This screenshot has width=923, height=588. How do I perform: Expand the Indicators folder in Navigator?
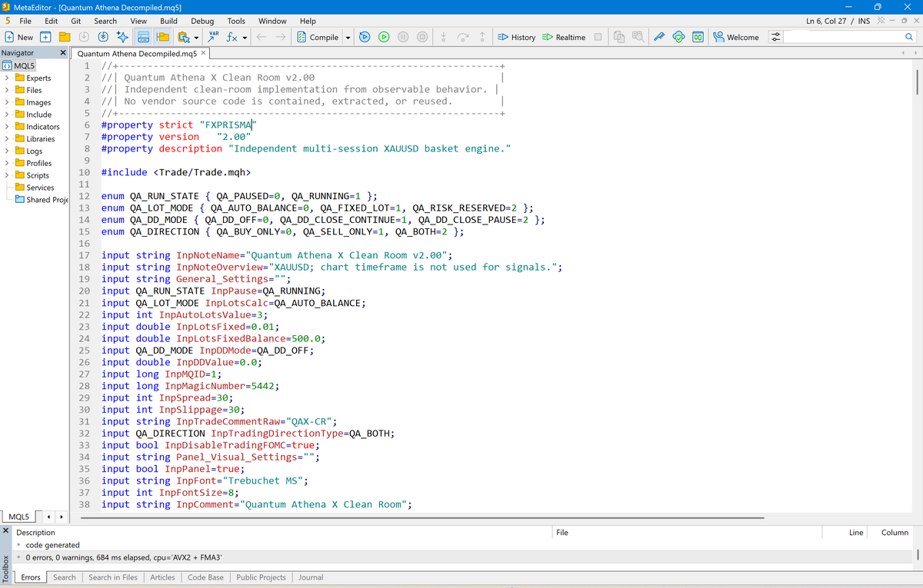click(x=7, y=127)
